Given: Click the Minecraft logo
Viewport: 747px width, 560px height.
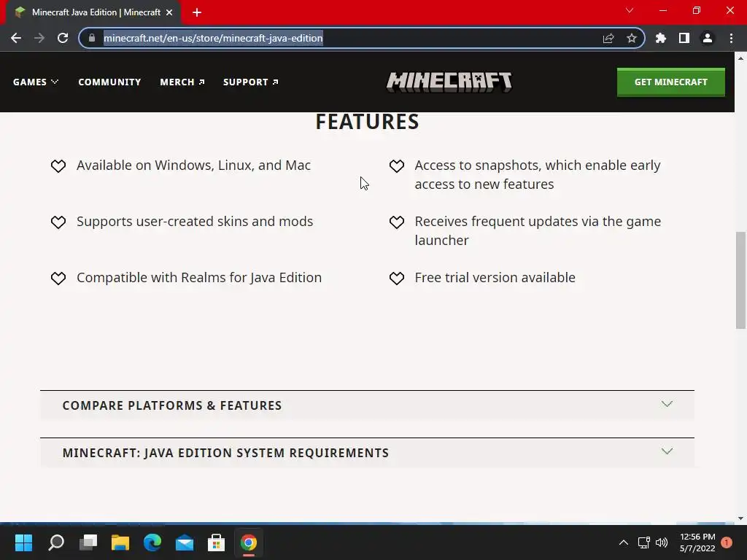Looking at the screenshot, I should (449, 82).
